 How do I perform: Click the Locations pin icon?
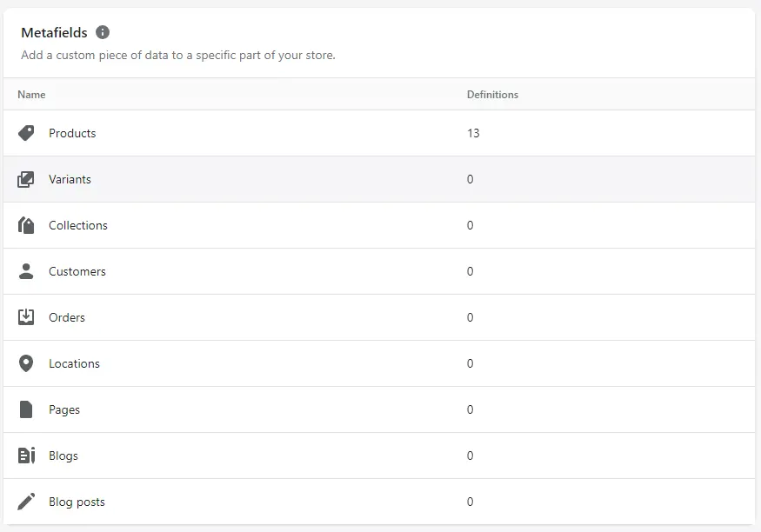26,363
